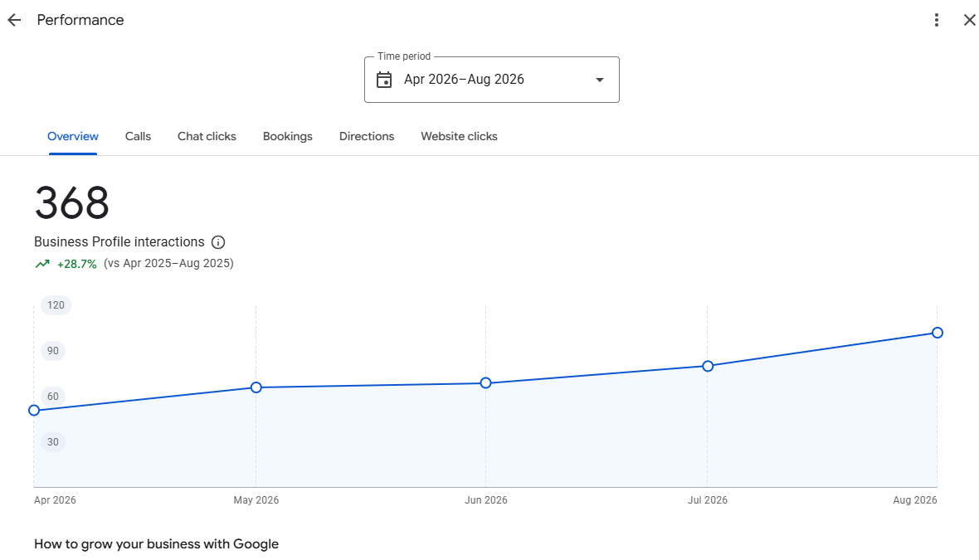Image resolution: width=979 pixels, height=560 pixels.
Task: Click 'How to grow your business with Google' heading
Action: (156, 543)
